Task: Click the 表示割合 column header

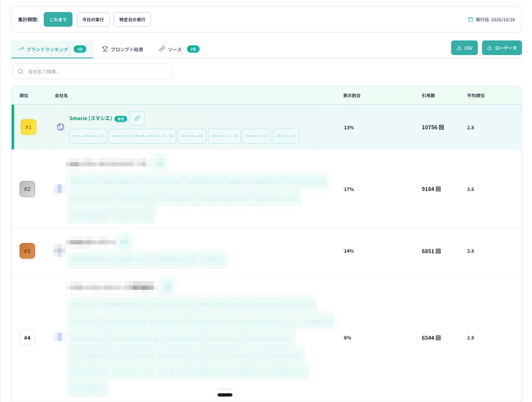Action: (352, 95)
